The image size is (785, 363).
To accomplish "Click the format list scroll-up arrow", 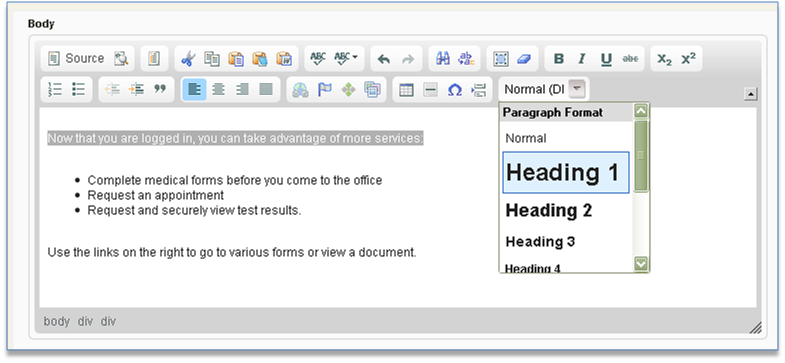I will (x=641, y=111).
